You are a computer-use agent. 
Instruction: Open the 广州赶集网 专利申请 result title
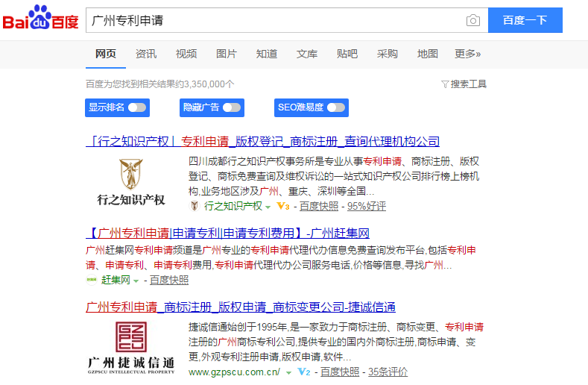227,234
